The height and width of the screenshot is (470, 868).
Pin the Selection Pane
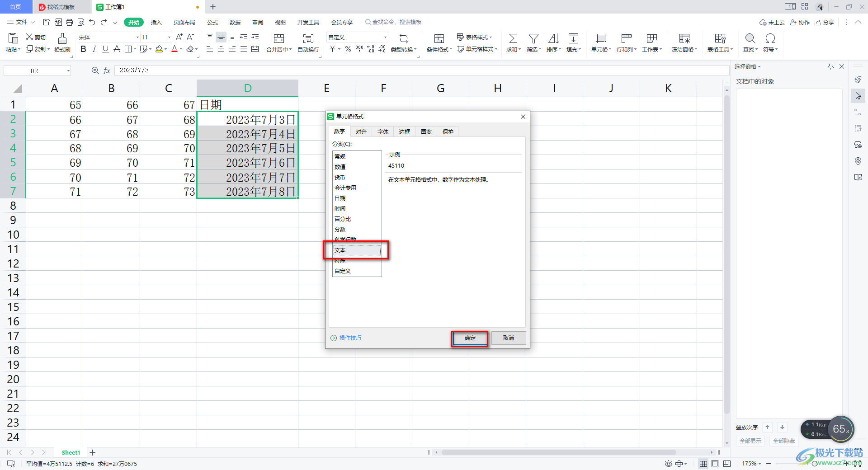[830, 66]
